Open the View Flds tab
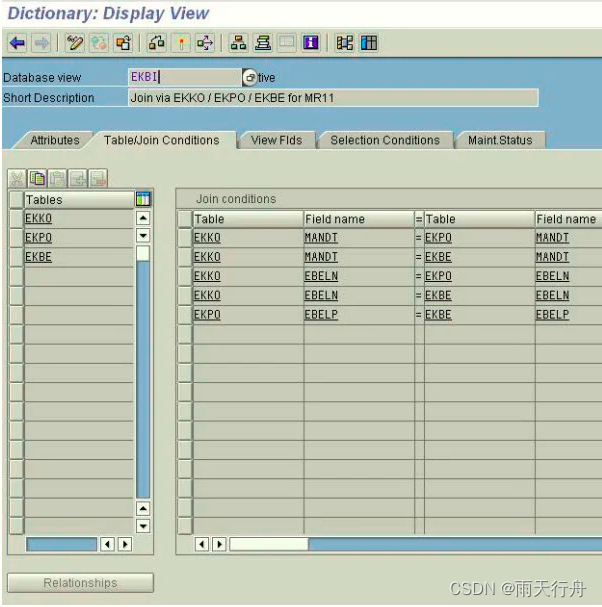 pyautogui.click(x=276, y=140)
